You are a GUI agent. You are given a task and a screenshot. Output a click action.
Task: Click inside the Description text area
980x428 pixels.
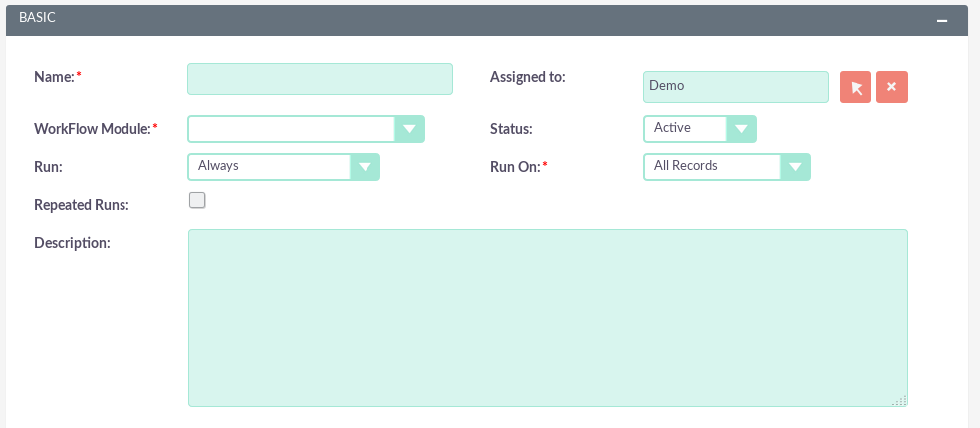pos(548,318)
